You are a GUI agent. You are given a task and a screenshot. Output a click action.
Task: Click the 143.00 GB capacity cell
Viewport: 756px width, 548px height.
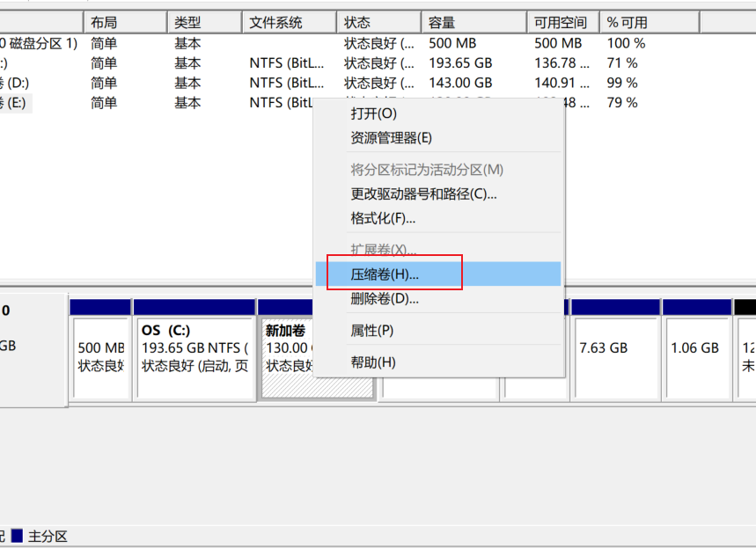[x=460, y=83]
